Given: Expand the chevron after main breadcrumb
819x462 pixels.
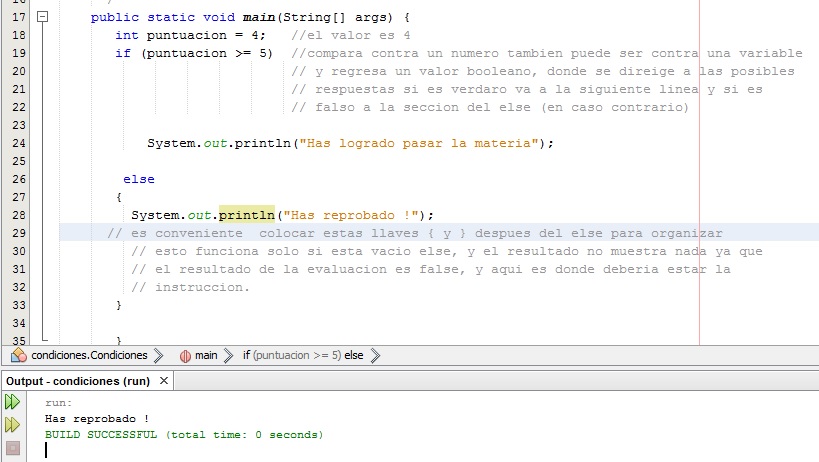Looking at the screenshot, I should 229,356.
